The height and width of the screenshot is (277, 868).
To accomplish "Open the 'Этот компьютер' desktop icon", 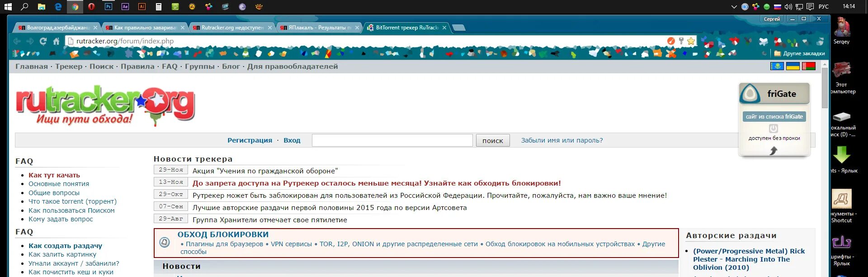I will tap(841, 78).
